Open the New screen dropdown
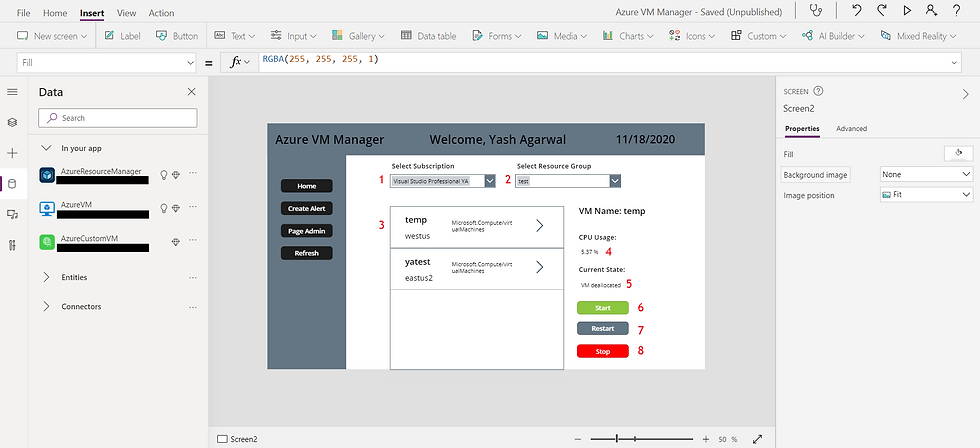This screenshot has width=980, height=448. click(52, 36)
